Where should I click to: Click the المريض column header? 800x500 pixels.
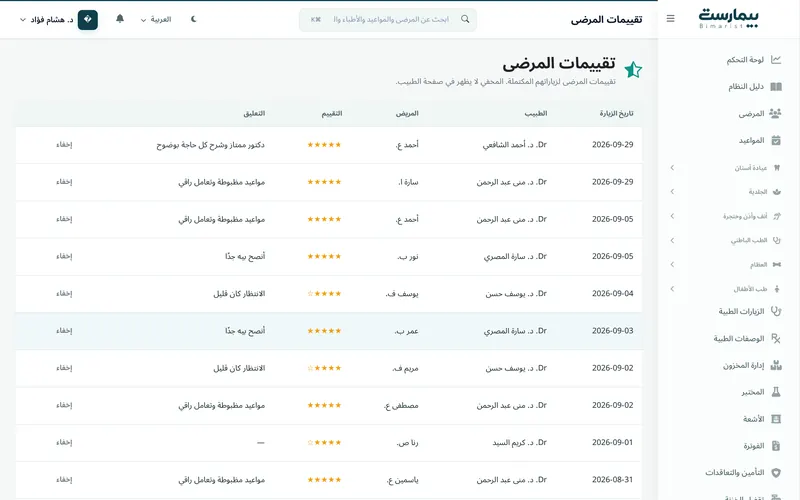407,113
